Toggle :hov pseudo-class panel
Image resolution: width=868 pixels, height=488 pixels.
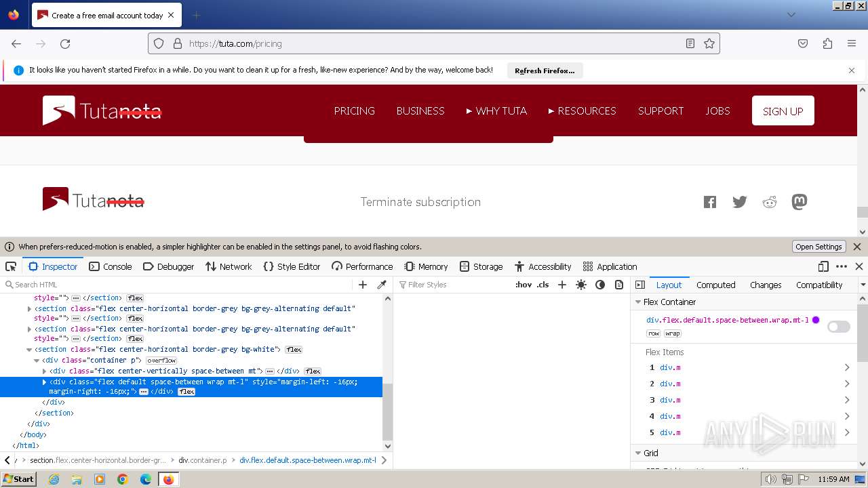[x=524, y=285]
